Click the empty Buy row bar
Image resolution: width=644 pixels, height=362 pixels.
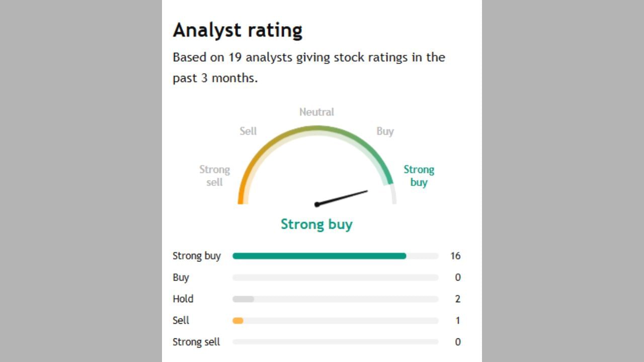[335, 278]
